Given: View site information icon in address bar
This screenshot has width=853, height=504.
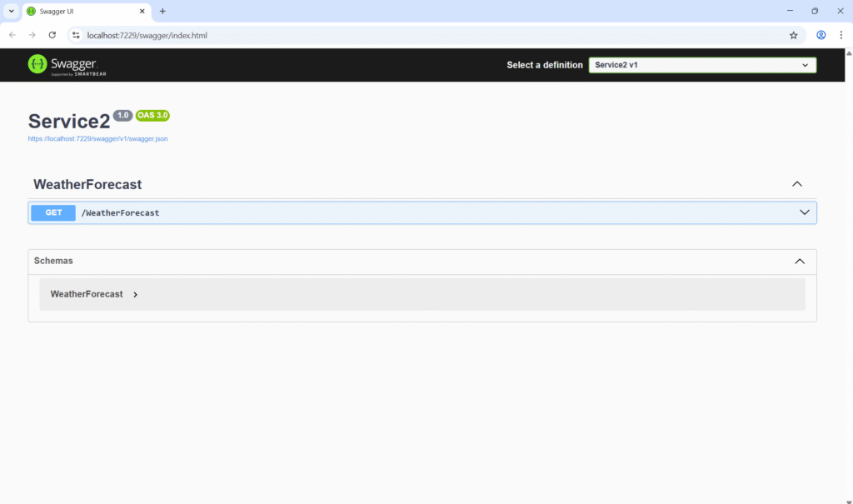Looking at the screenshot, I should click(x=76, y=35).
